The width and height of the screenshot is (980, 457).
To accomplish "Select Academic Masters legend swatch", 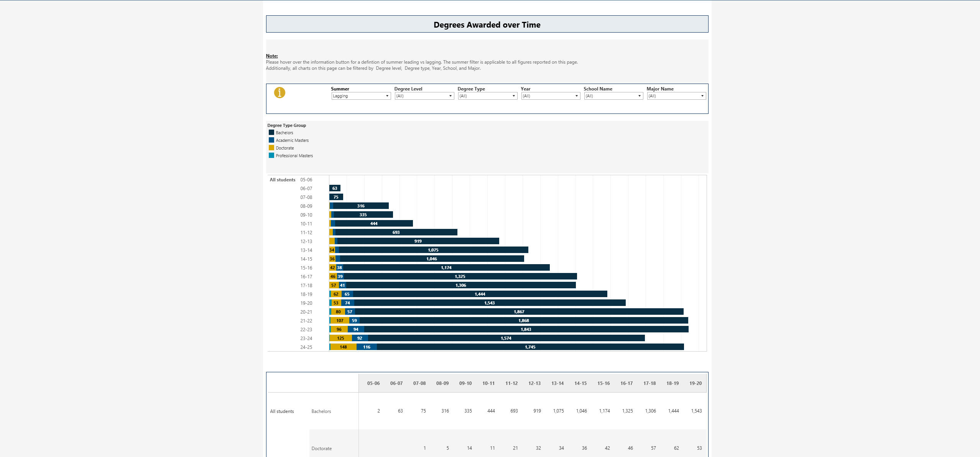I will 271,140.
